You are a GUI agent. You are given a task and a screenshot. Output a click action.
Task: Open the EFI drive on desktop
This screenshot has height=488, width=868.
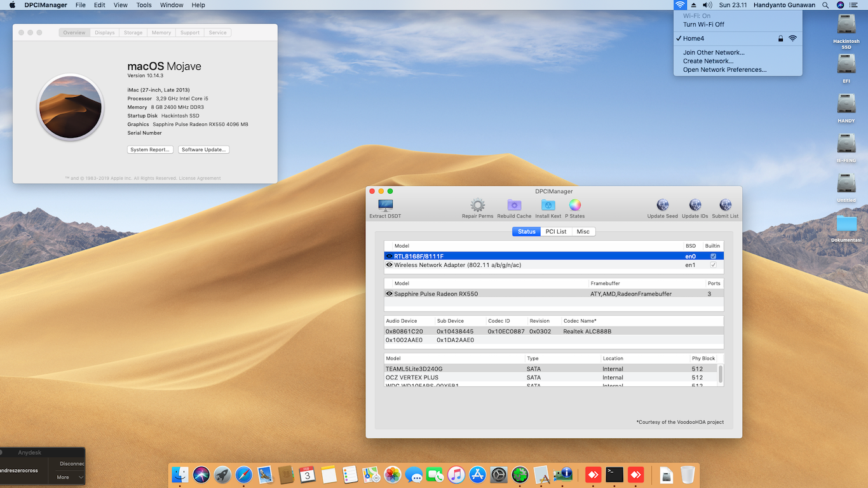tap(846, 64)
